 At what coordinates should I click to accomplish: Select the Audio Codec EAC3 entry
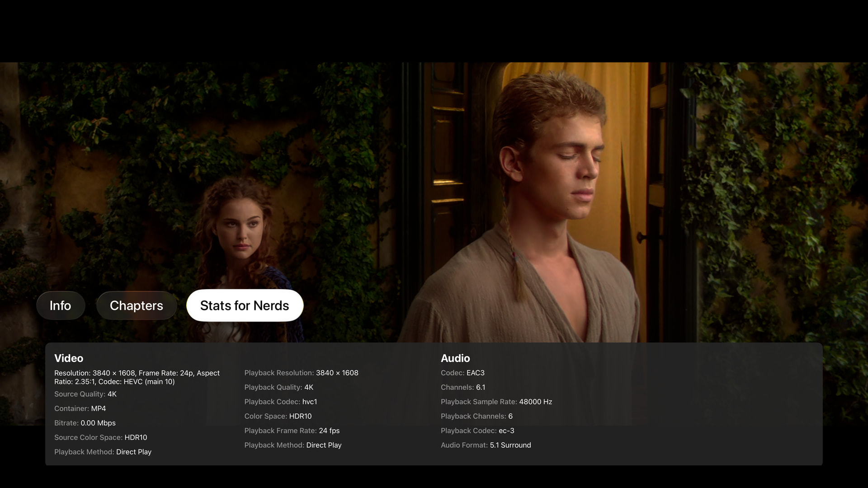click(462, 373)
